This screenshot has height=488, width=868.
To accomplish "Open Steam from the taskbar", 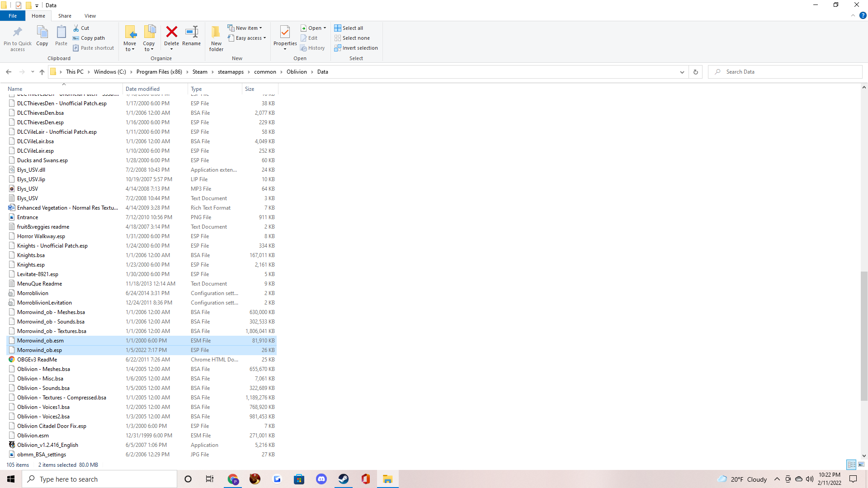I will coord(344,479).
